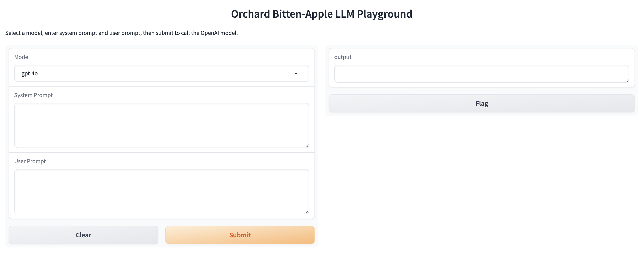Click the output field label
The height and width of the screenshot is (258, 644).
tap(342, 57)
